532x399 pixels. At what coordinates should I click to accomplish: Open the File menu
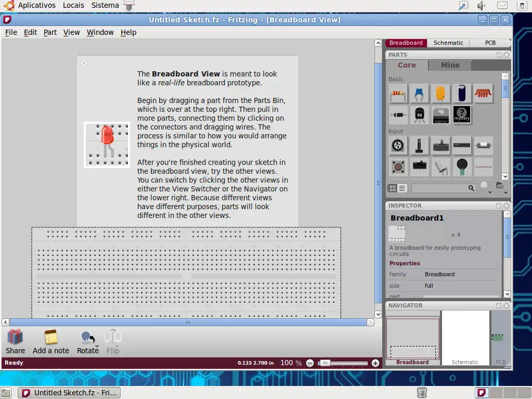click(x=11, y=32)
